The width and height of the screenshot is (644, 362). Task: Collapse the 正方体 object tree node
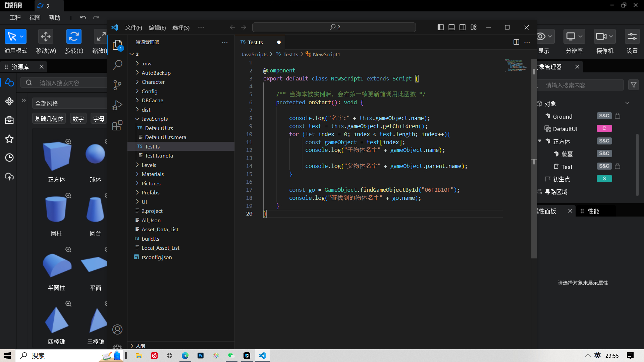tap(540, 141)
